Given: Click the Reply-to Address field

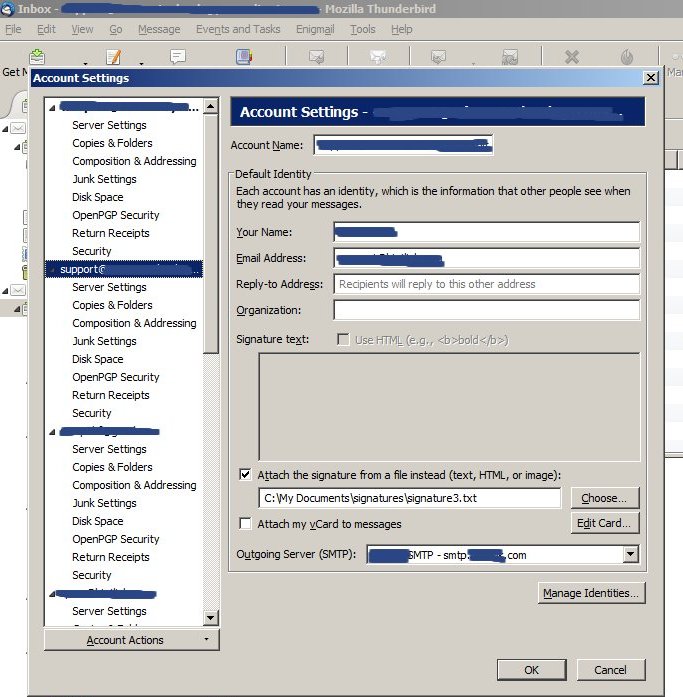Looking at the screenshot, I should [x=487, y=284].
